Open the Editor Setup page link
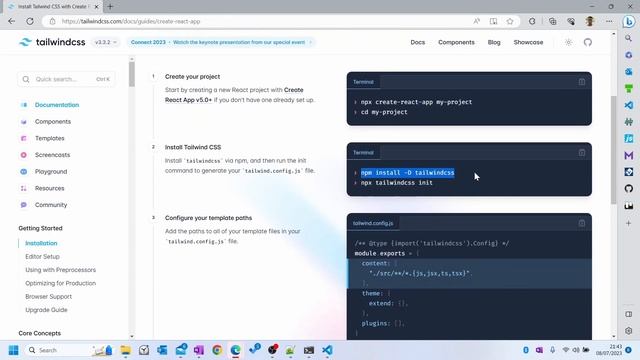Image resolution: width=640 pixels, height=360 pixels. tap(42, 256)
